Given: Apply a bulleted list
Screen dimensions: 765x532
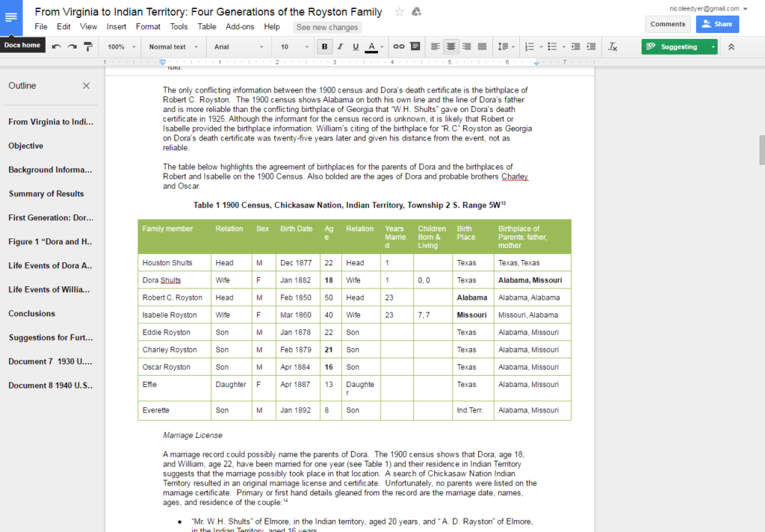Looking at the screenshot, I should point(552,47).
